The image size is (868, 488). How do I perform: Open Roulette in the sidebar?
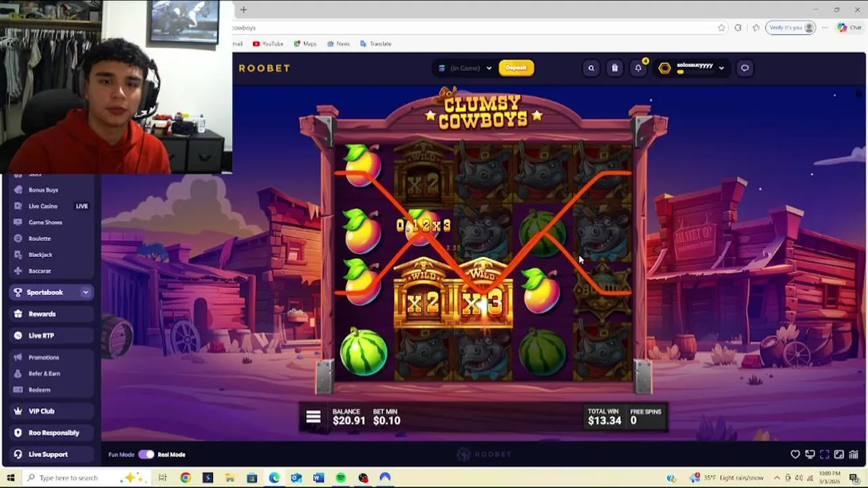pyautogui.click(x=39, y=239)
